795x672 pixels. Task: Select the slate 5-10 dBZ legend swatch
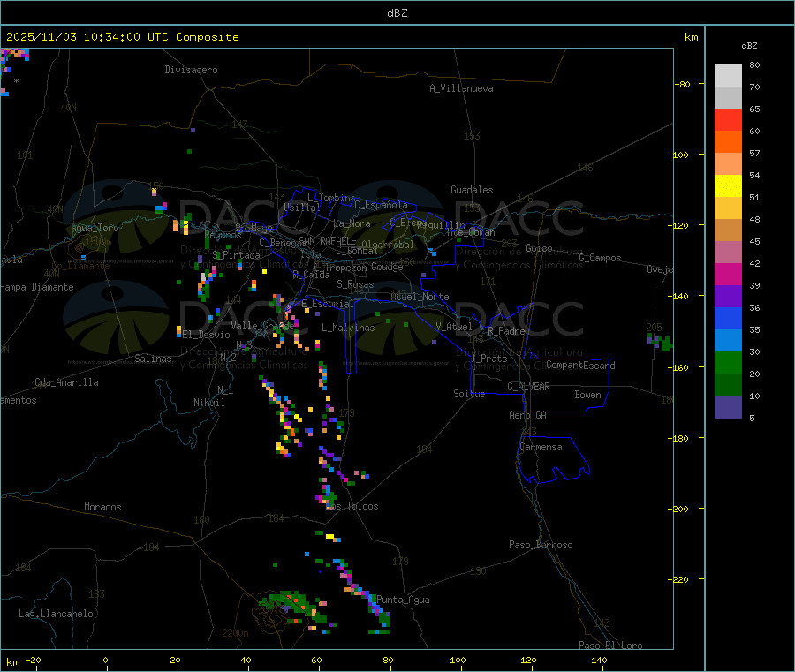(x=728, y=406)
